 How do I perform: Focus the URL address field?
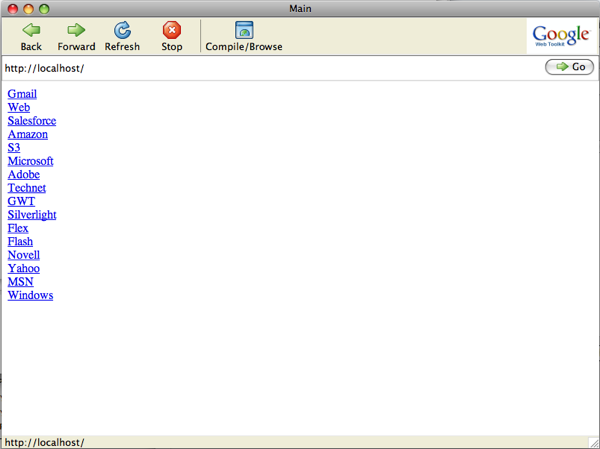click(272, 68)
